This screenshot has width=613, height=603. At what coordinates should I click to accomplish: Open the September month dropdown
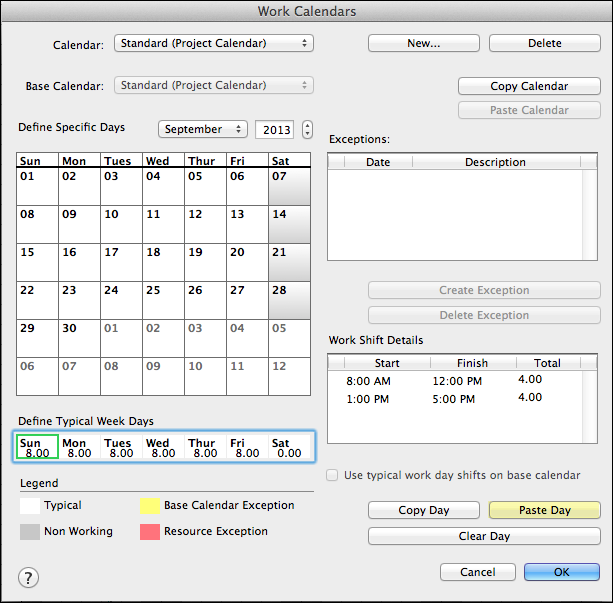203,129
